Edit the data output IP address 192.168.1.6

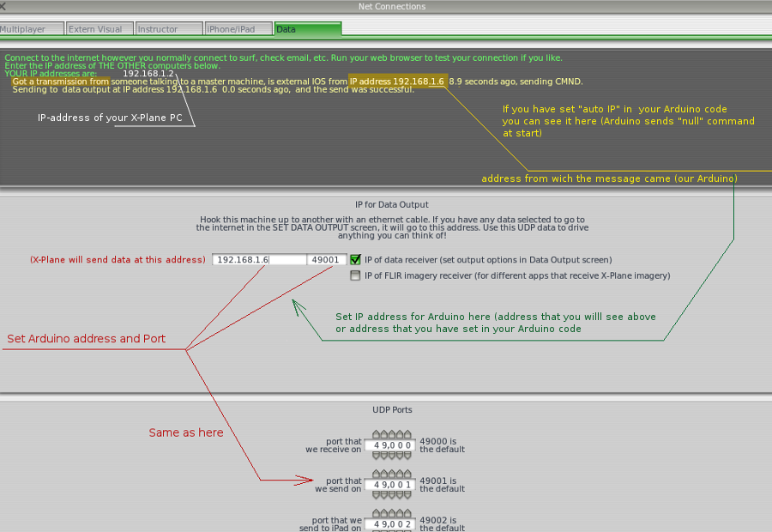(x=259, y=260)
